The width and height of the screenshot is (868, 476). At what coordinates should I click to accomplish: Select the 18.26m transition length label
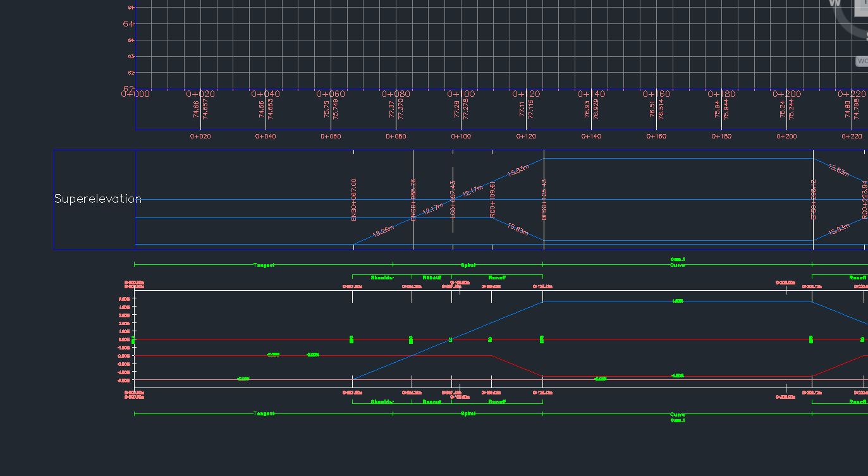click(384, 231)
